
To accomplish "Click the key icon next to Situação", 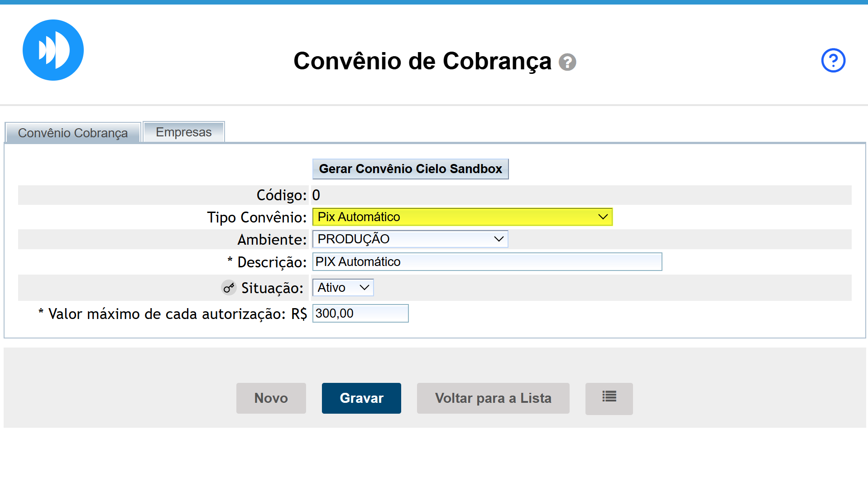I will click(x=229, y=288).
